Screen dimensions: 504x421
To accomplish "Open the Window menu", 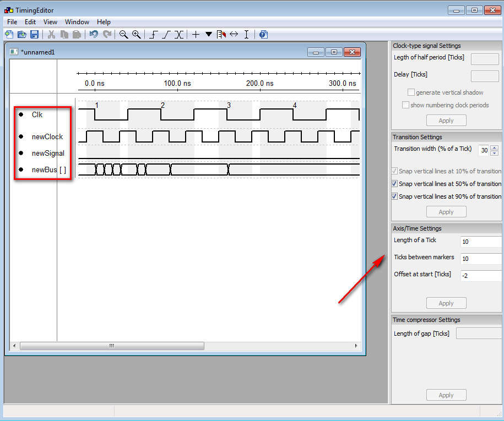I will [77, 22].
